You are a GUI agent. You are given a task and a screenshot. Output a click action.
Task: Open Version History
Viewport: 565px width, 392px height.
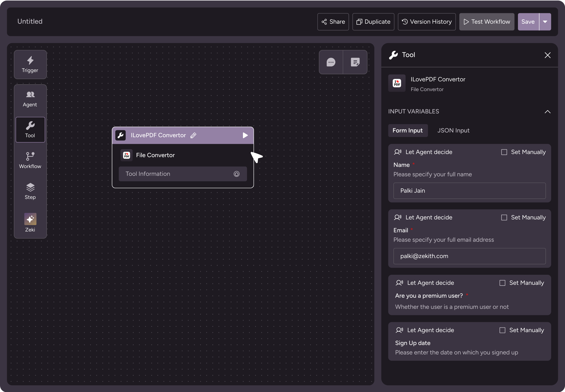click(427, 22)
